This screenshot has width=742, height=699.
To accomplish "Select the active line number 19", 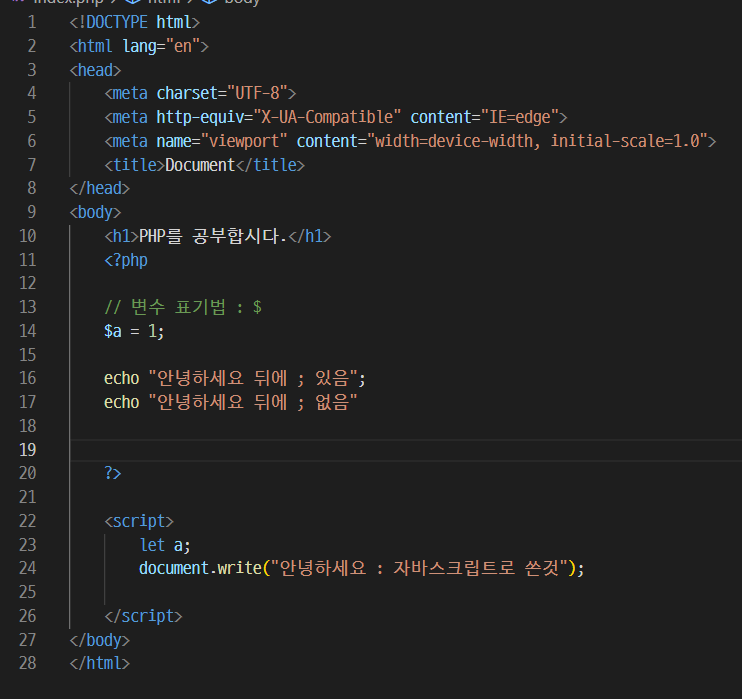I will point(27,450).
